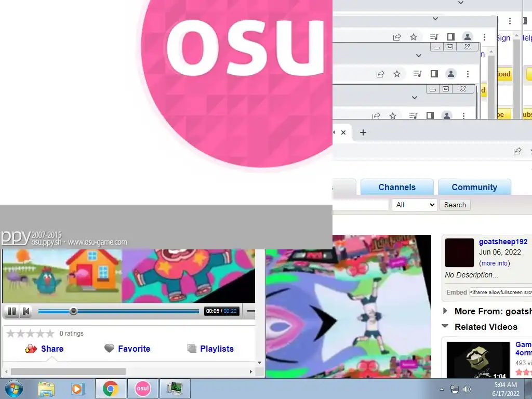Open media control icon in topmost background Chrome window

click(x=434, y=37)
